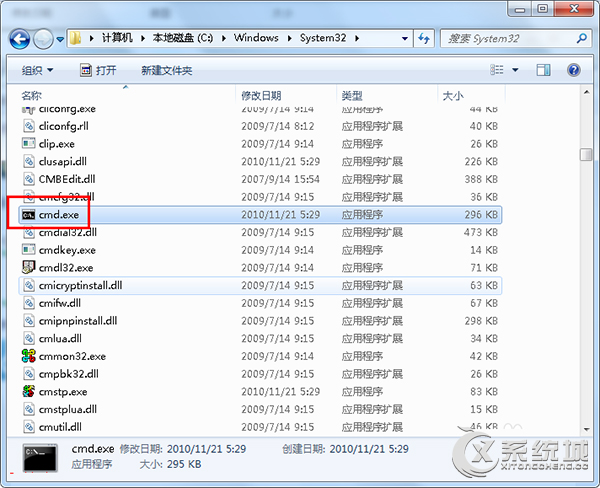Expand the arrow after 本地磁盘 (C:)

pos(224,38)
